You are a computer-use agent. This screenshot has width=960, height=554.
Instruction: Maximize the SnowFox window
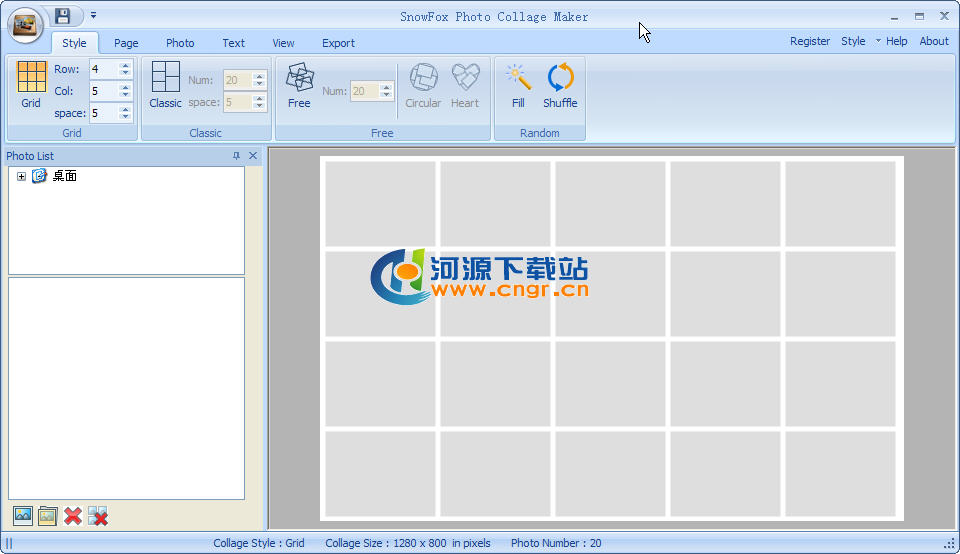(x=919, y=17)
